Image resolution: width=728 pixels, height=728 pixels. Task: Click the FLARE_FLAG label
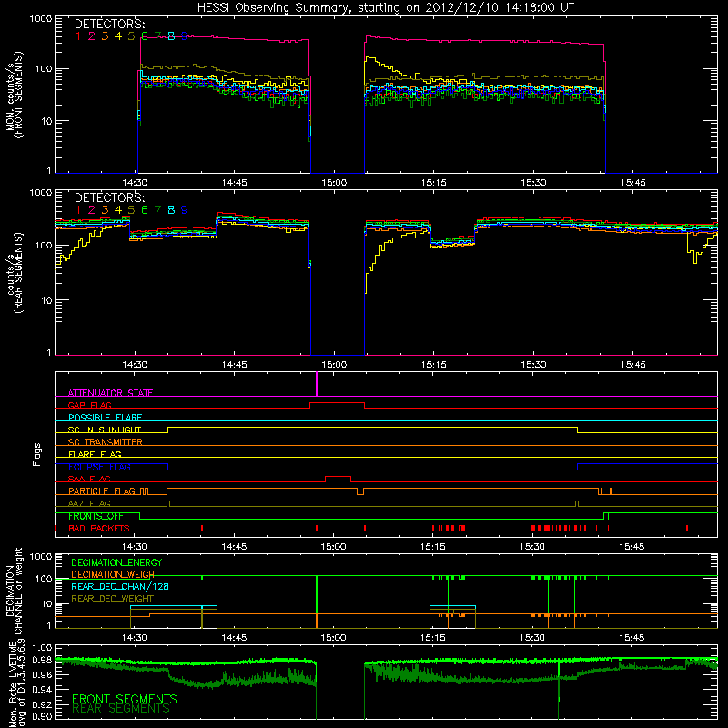[x=95, y=454]
